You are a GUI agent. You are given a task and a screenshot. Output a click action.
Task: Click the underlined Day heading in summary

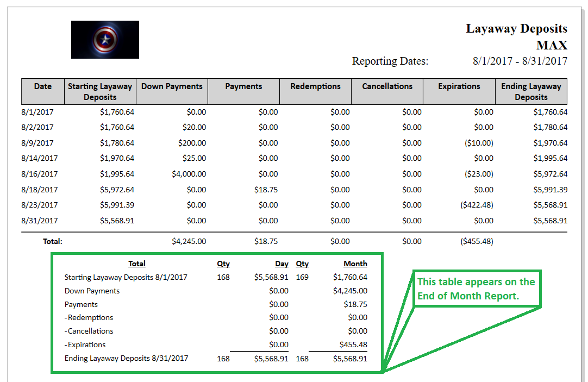click(x=282, y=264)
